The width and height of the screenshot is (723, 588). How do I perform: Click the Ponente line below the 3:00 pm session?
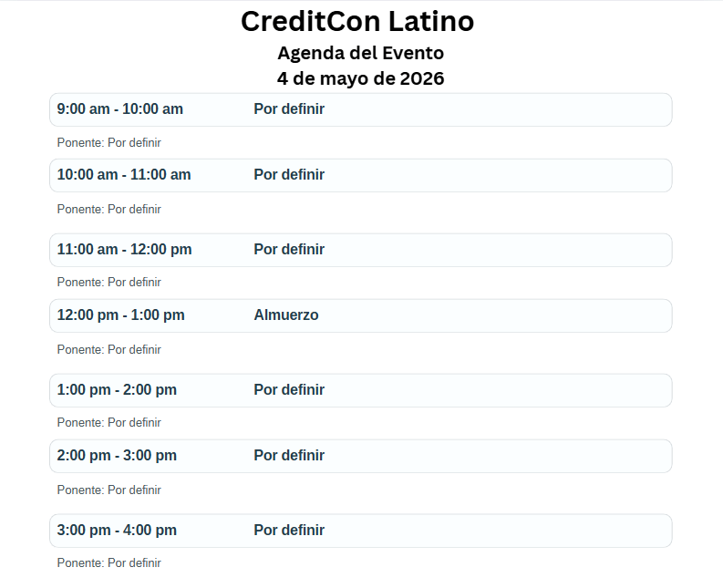pos(108,563)
